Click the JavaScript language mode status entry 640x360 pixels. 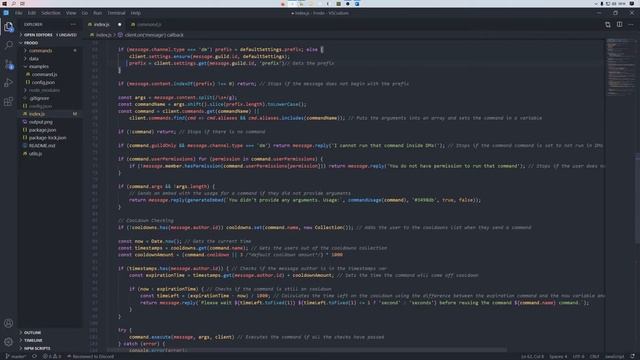tap(614, 356)
